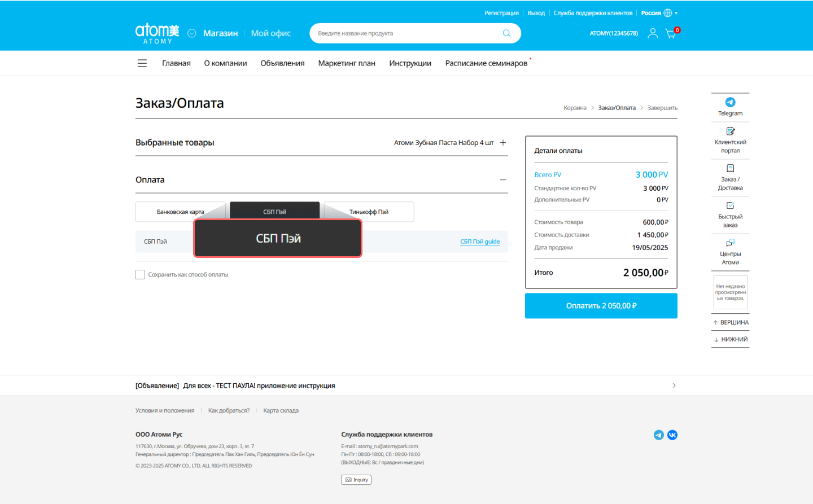The width and height of the screenshot is (813, 504).
Task: Open Как добраться? footer link
Action: coord(229,410)
